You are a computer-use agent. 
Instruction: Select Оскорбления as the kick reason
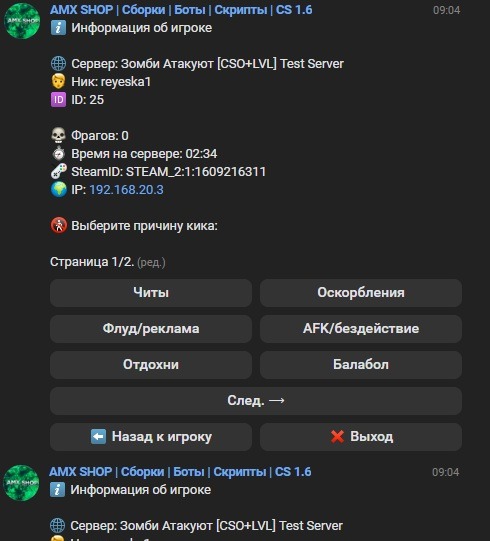click(361, 293)
